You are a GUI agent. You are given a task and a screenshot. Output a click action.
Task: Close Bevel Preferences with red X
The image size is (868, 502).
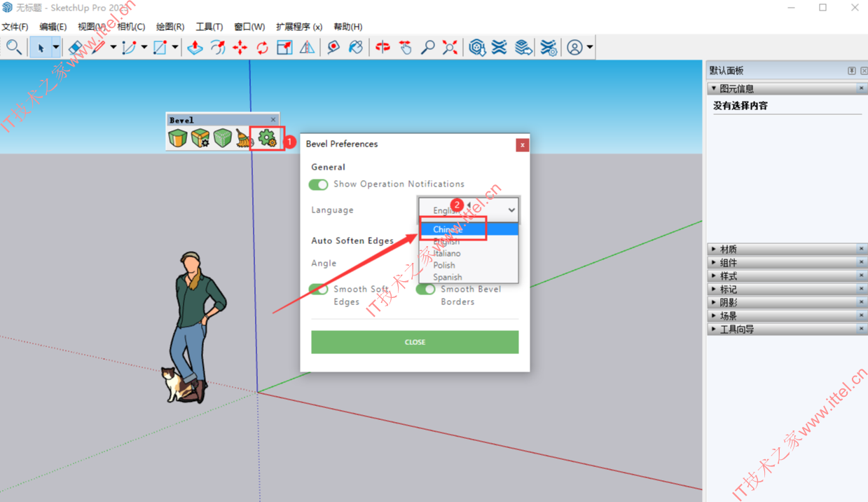(522, 145)
